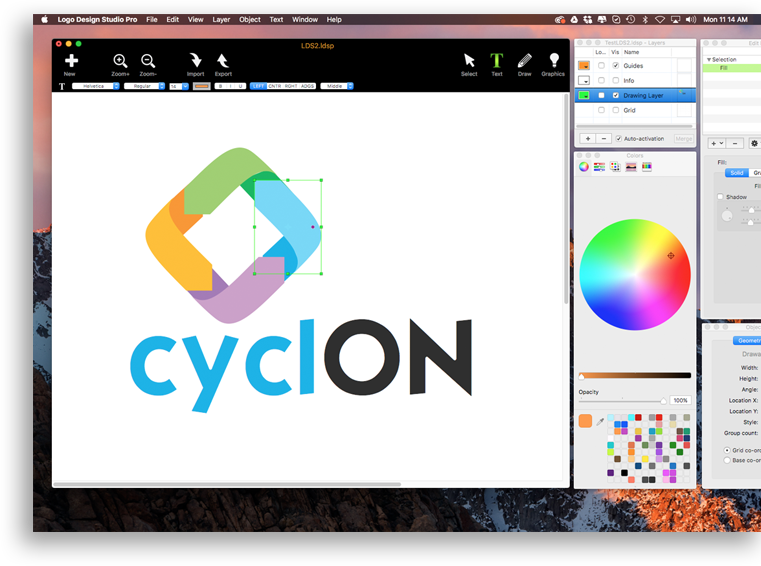Open the Edit menu

173,19
